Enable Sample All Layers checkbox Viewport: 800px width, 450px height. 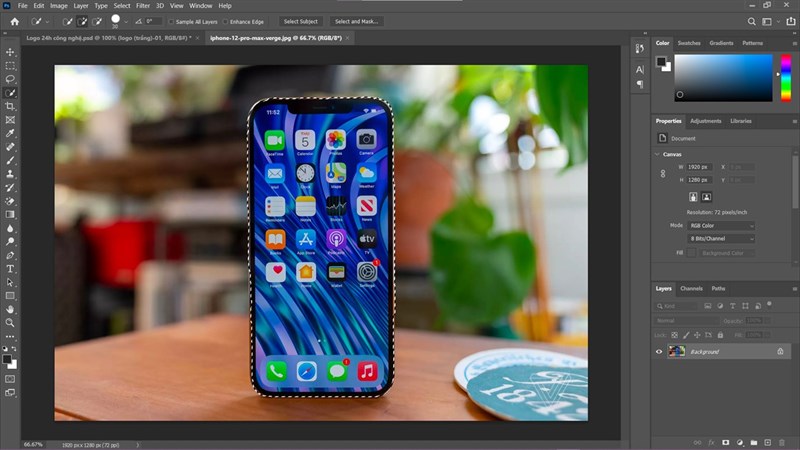[x=171, y=21]
